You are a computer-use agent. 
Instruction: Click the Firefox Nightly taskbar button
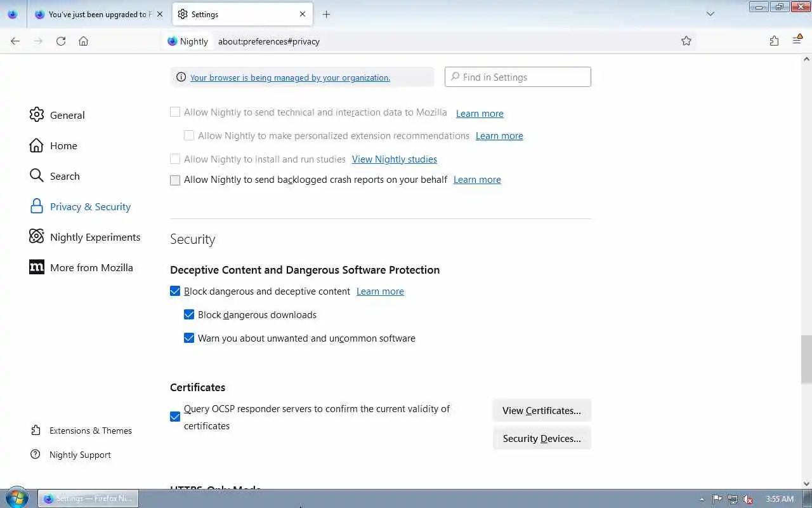point(88,498)
